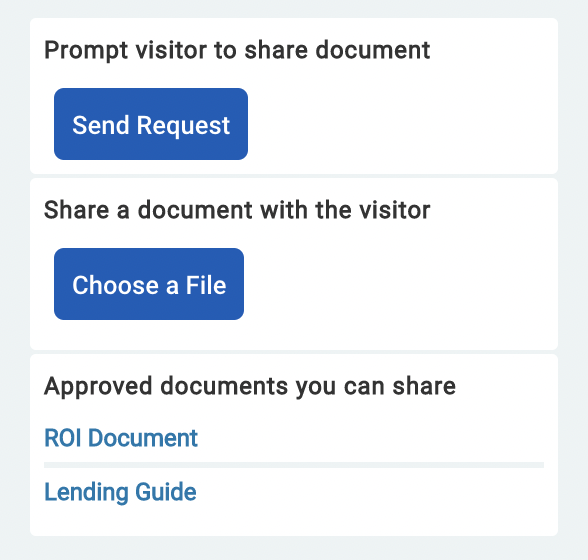588x560 pixels.
Task: Click the word 'File' on the blue button
Action: 206,285
